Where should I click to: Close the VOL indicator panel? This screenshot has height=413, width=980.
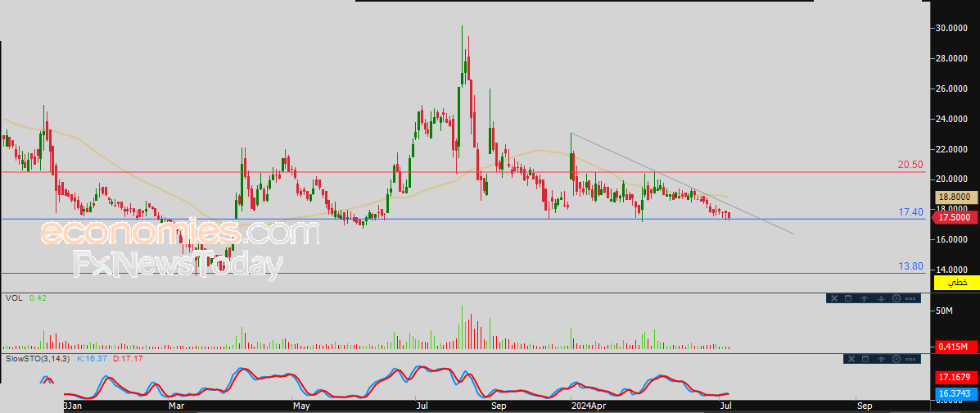click(833, 299)
